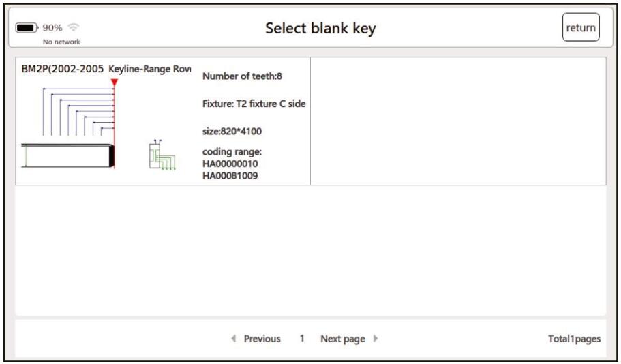Click the return button
This screenshot has width=621, height=364.
tap(581, 27)
